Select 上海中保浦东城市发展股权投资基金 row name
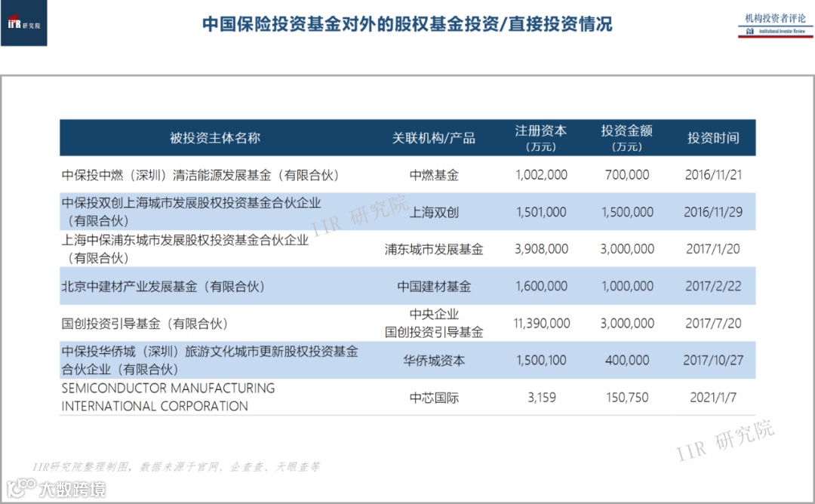This screenshot has width=815, height=504. coord(185,249)
